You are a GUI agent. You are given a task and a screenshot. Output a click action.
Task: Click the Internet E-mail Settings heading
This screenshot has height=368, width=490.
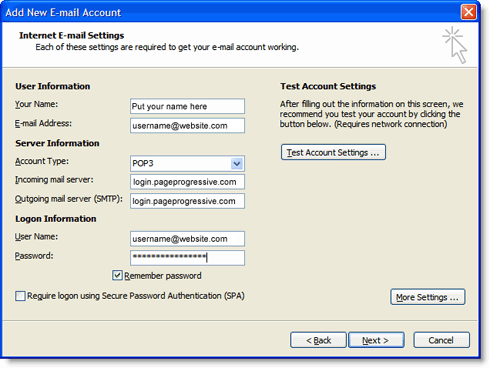point(72,35)
